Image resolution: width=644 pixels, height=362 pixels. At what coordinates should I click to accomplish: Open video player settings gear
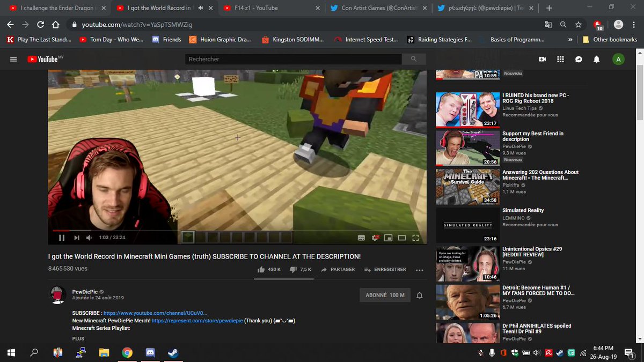375,238
